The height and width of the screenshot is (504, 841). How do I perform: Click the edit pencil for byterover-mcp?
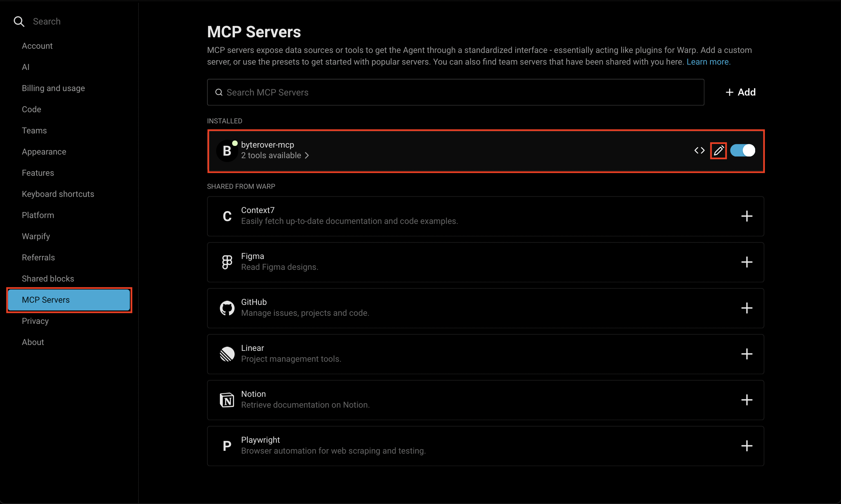[x=718, y=150]
